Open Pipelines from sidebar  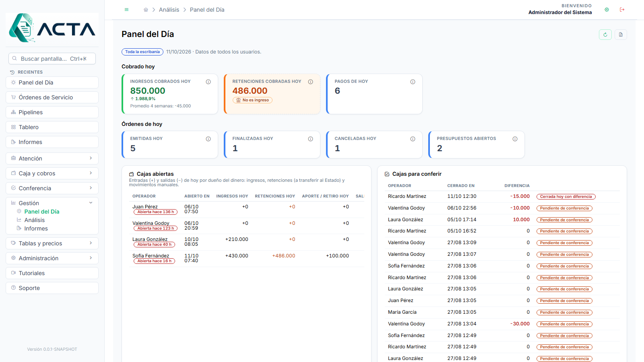coord(52,112)
